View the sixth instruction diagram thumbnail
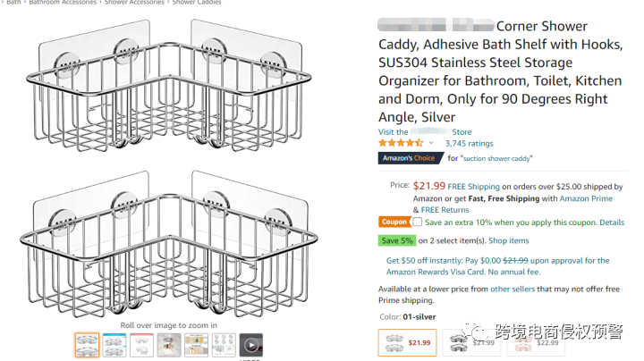Screen dimensions: 644x361 [x=225, y=346]
